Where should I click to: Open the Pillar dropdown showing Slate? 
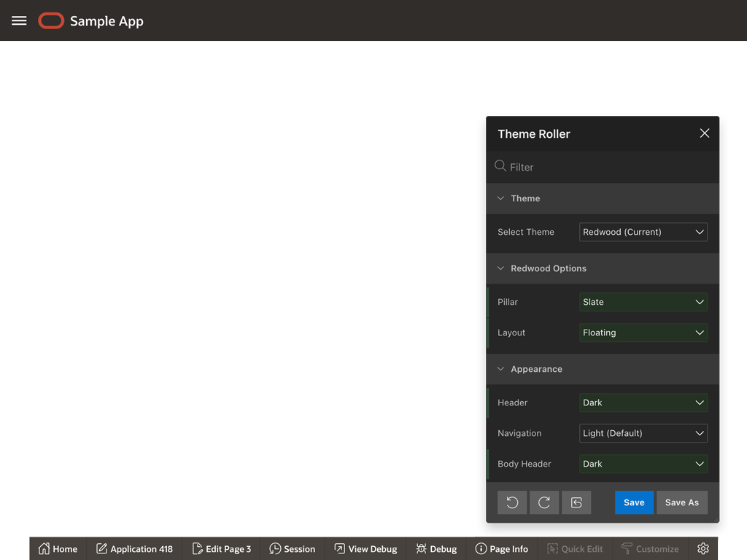pyautogui.click(x=643, y=302)
